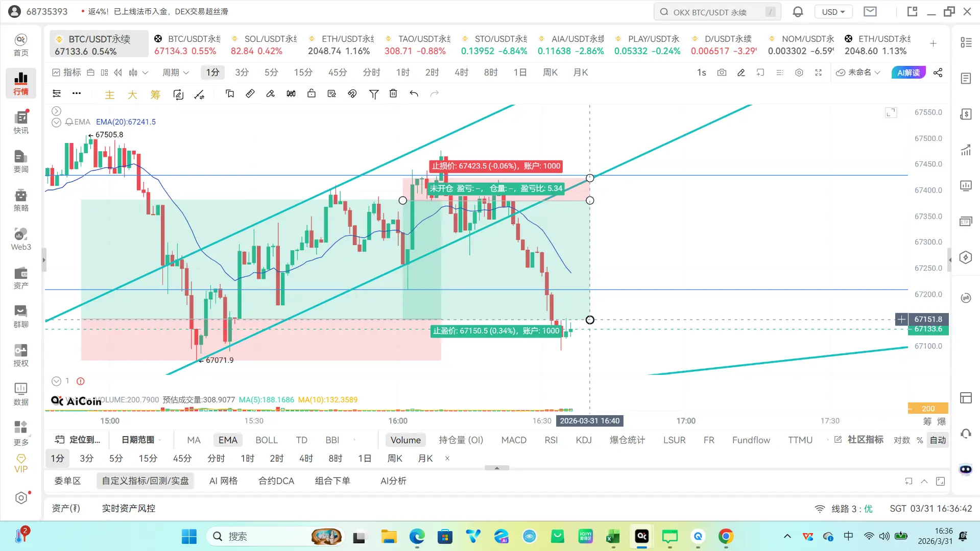
Task: Enter fullscreen chart mode
Action: (819, 73)
